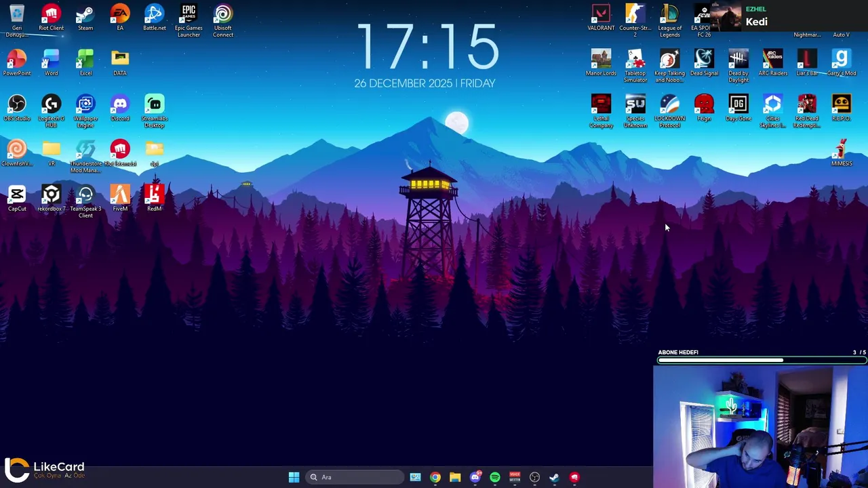Image resolution: width=868 pixels, height=488 pixels.
Task: Launch the Red Dead Redemption shortcut
Action: coord(807,111)
